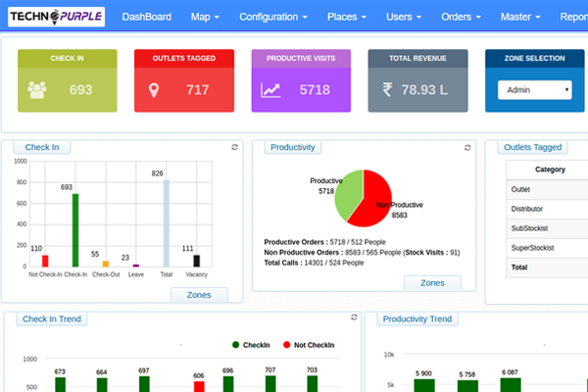Screen dimensions: 588x392
Task: Click the TechnoPurple logo
Action: [56, 17]
